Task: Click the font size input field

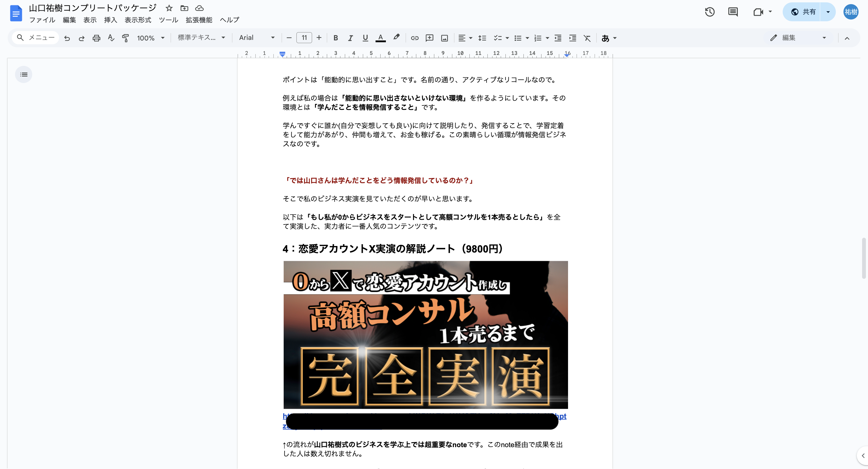Action: click(x=304, y=38)
